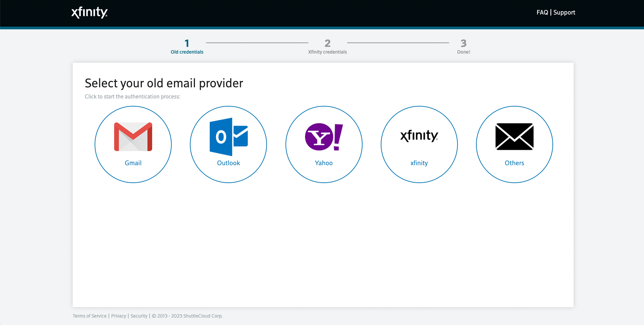Click the Gmail label
Screen dimensions: 644x325
[133, 163]
